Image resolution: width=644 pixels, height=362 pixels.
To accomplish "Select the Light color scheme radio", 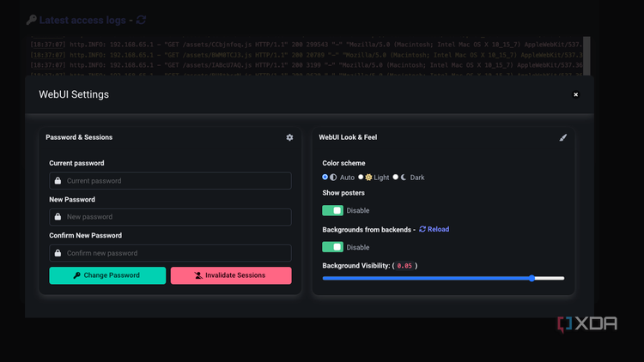I will (361, 177).
